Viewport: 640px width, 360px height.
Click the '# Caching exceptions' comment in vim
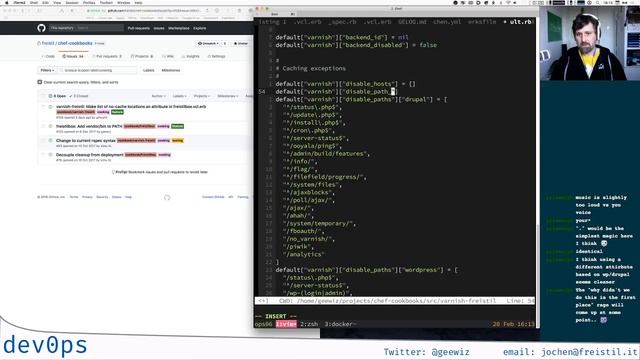click(311, 69)
